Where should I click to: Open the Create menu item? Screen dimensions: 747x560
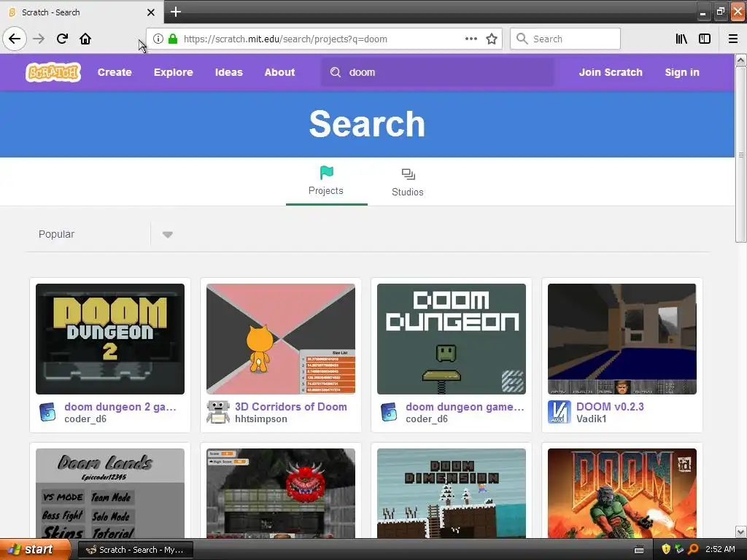tap(115, 72)
